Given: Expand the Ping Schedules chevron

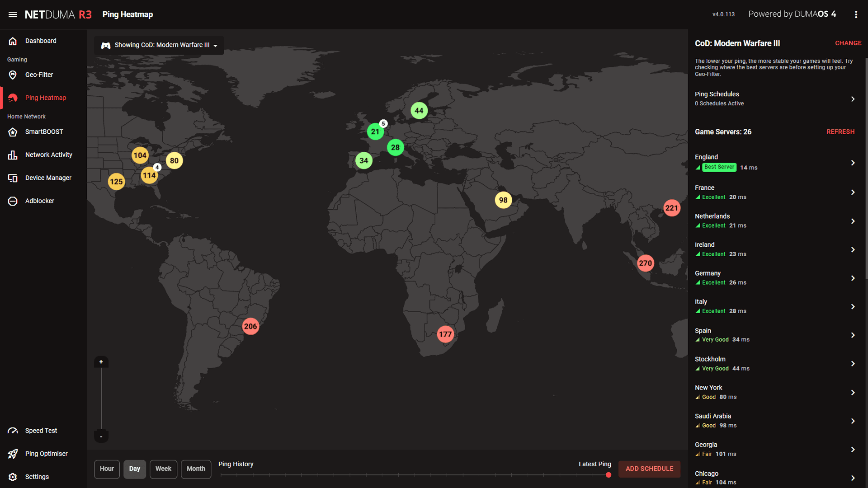Looking at the screenshot, I should tap(853, 99).
